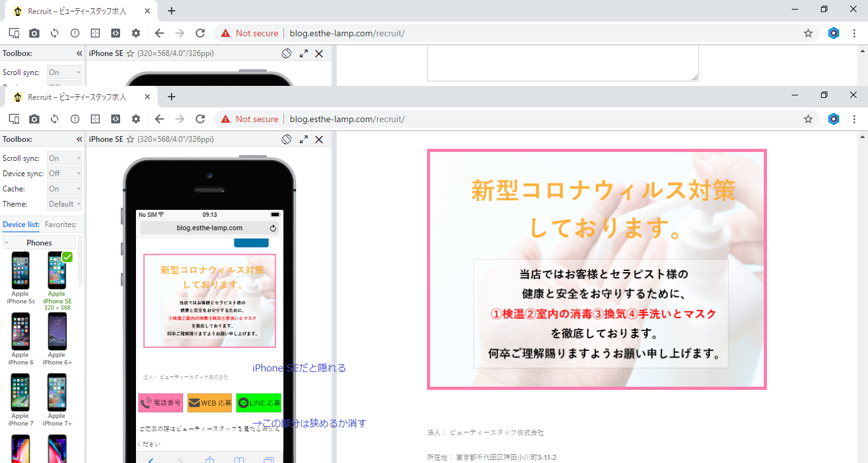Open the Cache dropdown
Screen dimensions: 868x463
64,189
